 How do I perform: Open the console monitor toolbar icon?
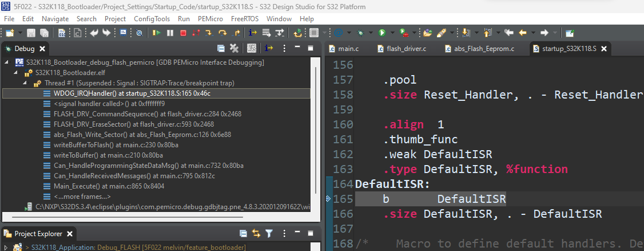(x=123, y=33)
